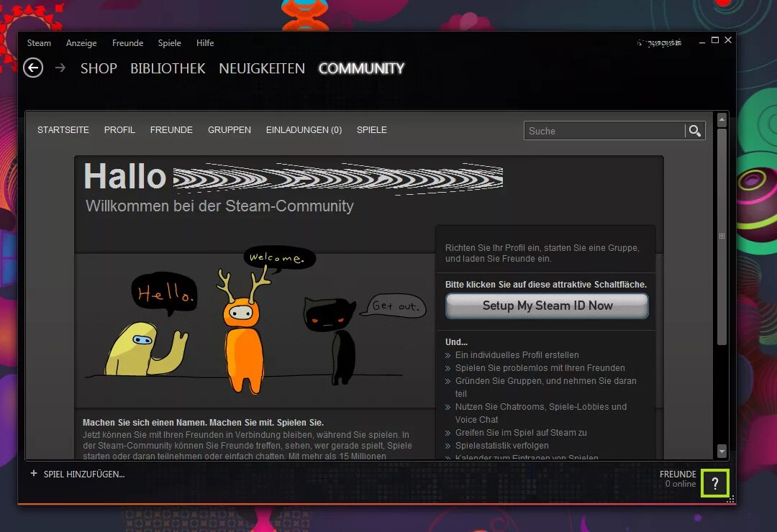Image resolution: width=777 pixels, height=532 pixels.
Task: Click the welcome cartoon illustration
Action: tap(255, 322)
